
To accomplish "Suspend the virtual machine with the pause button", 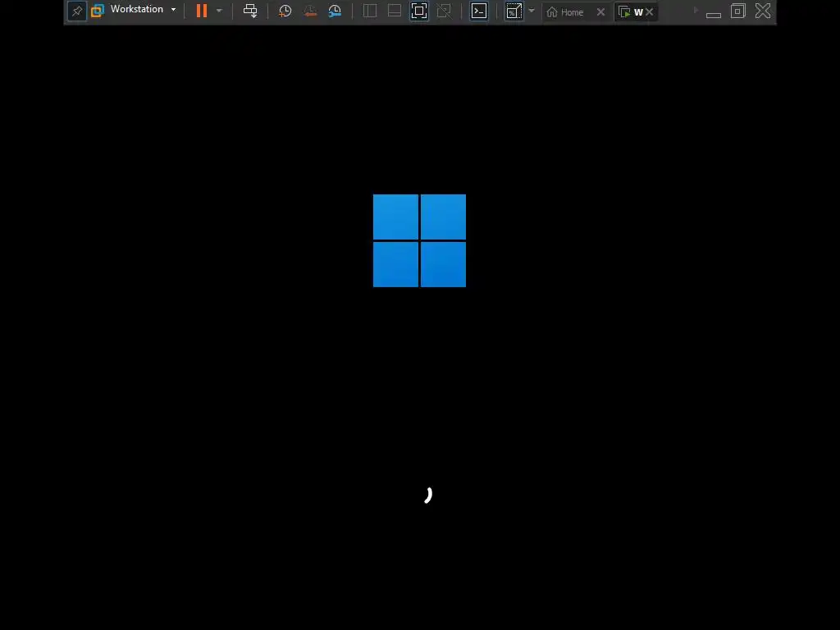I will click(x=202, y=11).
